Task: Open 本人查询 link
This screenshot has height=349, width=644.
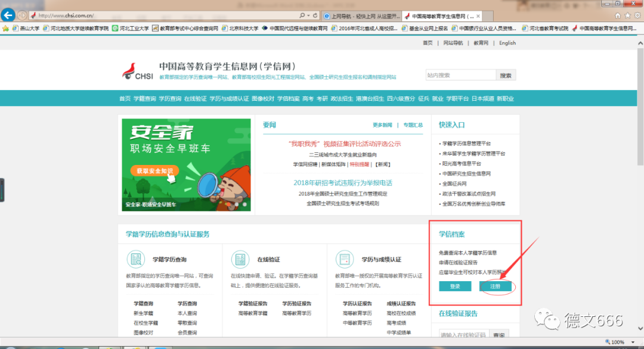Action: (x=187, y=313)
